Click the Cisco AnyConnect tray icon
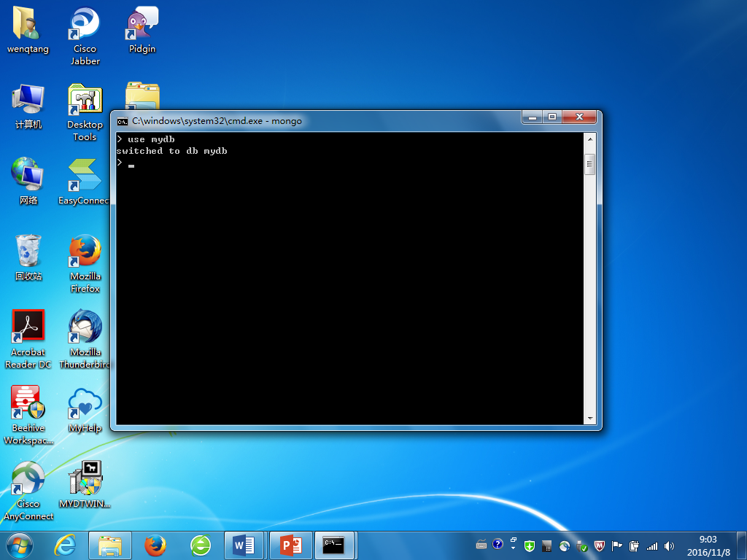This screenshot has height=560, width=747. (565, 546)
